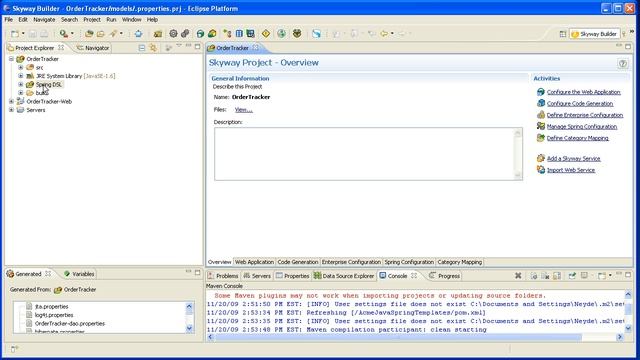Expand the OrderTracker-Web project
Image resolution: width=640 pixels, height=360 pixels.
(11, 101)
